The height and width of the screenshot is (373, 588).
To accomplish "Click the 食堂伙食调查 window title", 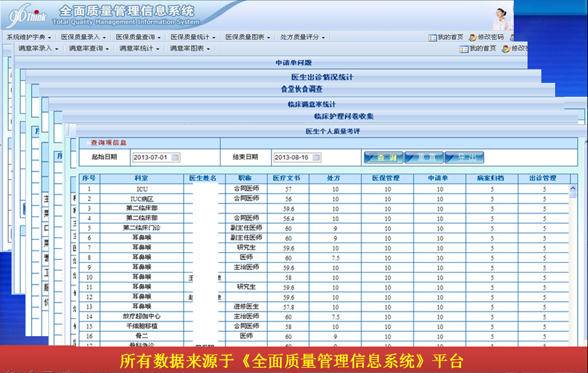I will (302, 89).
